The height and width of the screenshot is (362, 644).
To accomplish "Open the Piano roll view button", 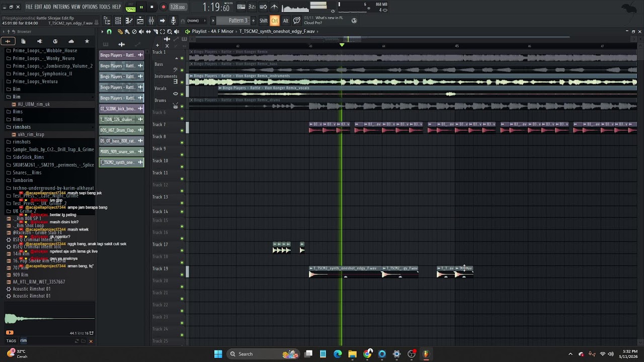I will tap(129, 21).
